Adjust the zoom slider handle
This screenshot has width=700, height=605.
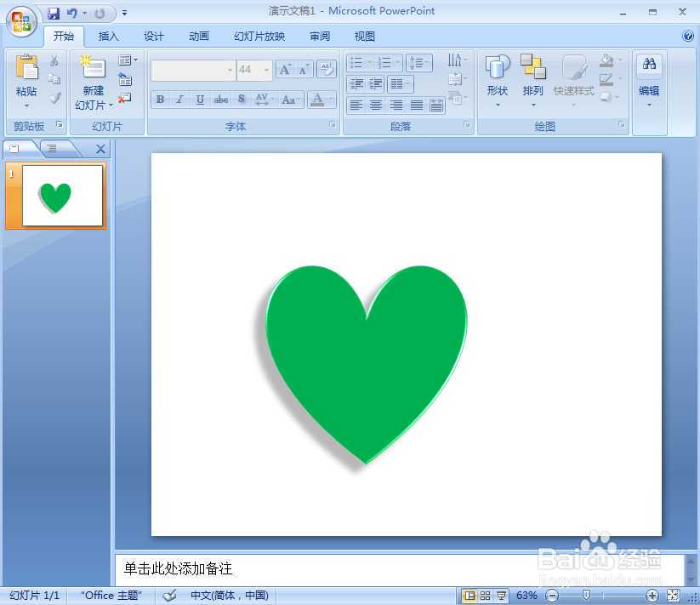click(x=587, y=595)
